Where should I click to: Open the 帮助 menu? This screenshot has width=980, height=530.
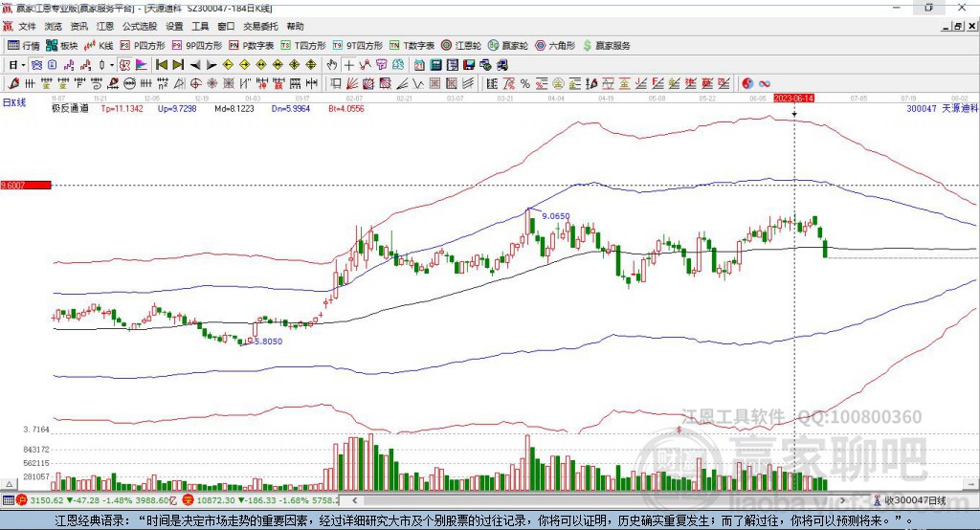coord(295,26)
